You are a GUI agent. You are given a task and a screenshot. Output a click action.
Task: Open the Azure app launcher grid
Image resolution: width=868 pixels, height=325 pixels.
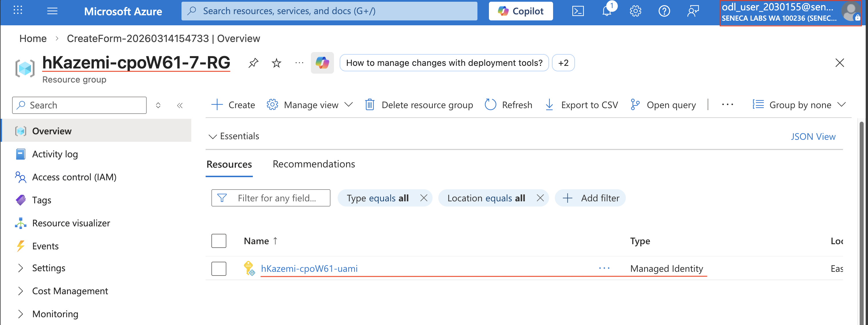coord(18,10)
